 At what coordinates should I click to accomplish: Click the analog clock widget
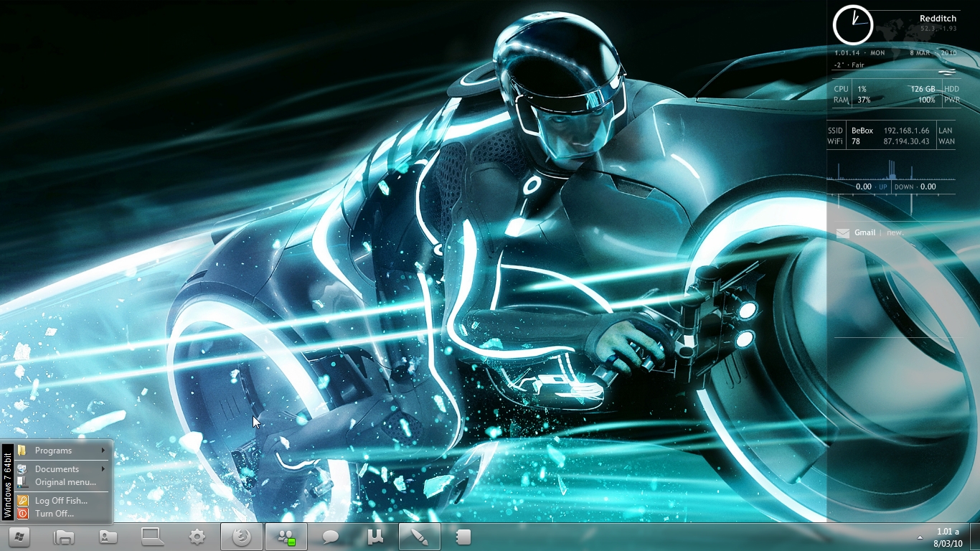click(852, 24)
